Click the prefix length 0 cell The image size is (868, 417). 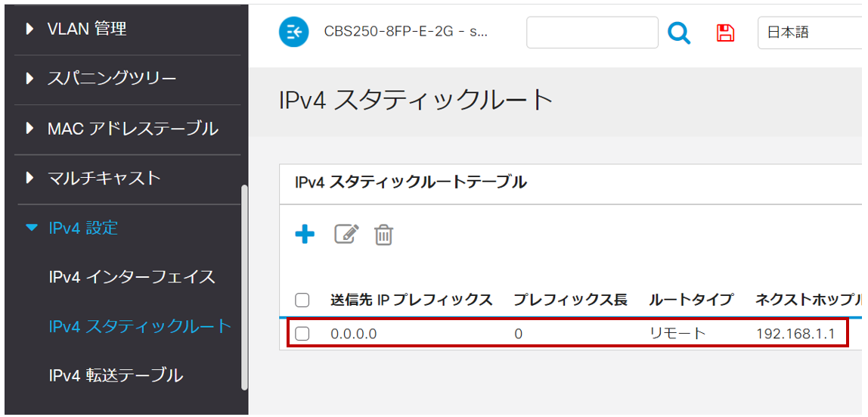(x=518, y=334)
